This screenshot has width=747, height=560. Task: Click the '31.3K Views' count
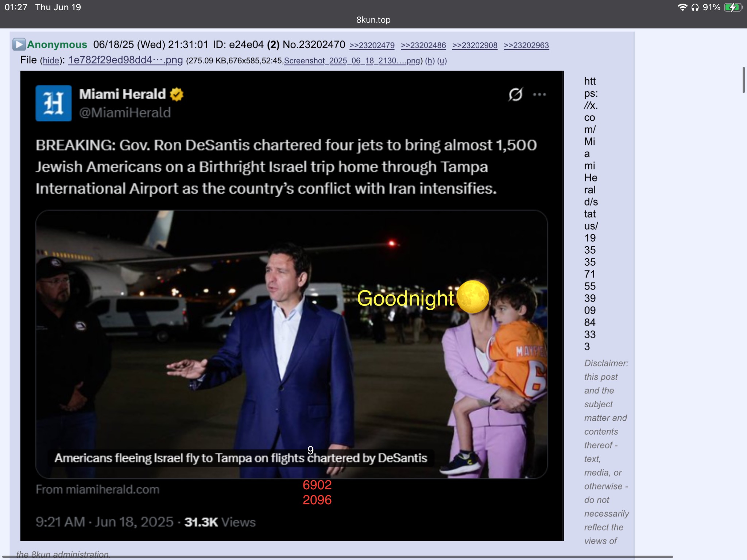[220, 522]
